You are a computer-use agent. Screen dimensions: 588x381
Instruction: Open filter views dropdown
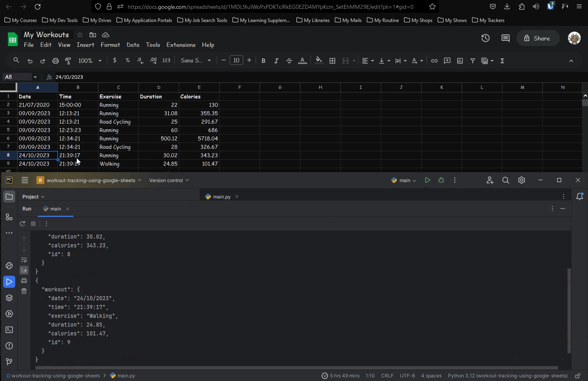click(487, 61)
